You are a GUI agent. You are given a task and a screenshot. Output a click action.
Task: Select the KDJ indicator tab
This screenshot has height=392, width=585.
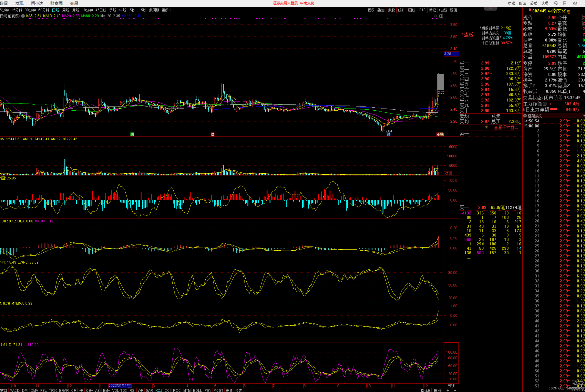click(159, 390)
